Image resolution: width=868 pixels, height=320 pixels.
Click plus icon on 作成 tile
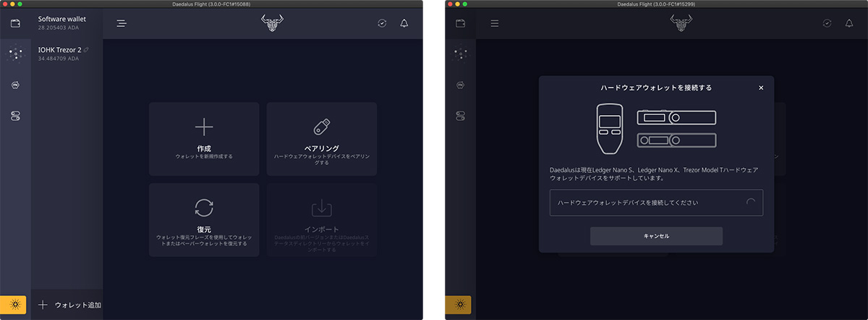[x=204, y=127]
